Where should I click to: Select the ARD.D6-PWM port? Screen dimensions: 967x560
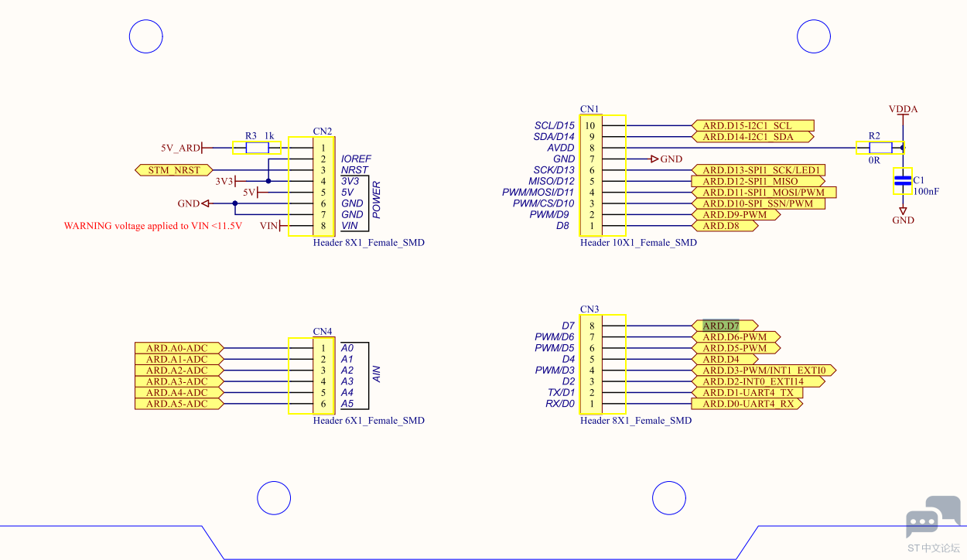coord(737,337)
